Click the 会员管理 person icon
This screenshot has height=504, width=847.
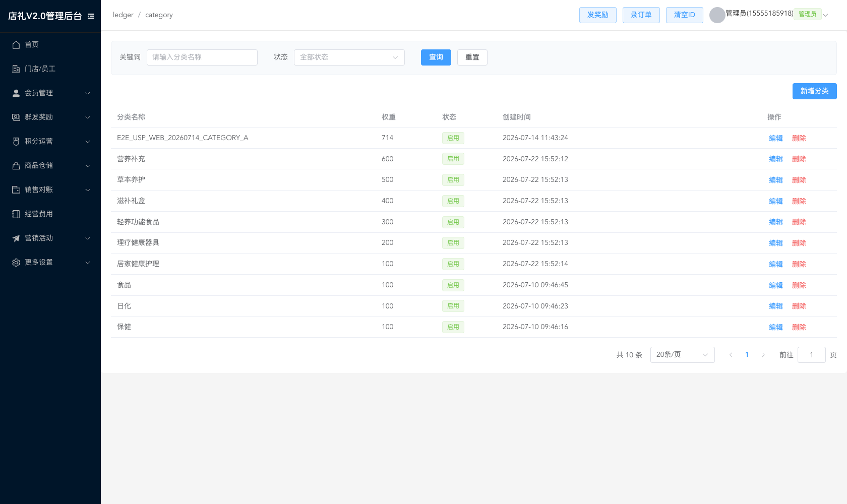tap(16, 93)
